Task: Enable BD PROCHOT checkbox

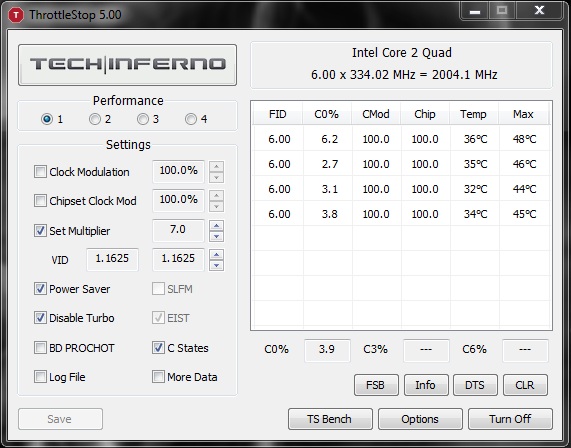Action: pyautogui.click(x=40, y=348)
